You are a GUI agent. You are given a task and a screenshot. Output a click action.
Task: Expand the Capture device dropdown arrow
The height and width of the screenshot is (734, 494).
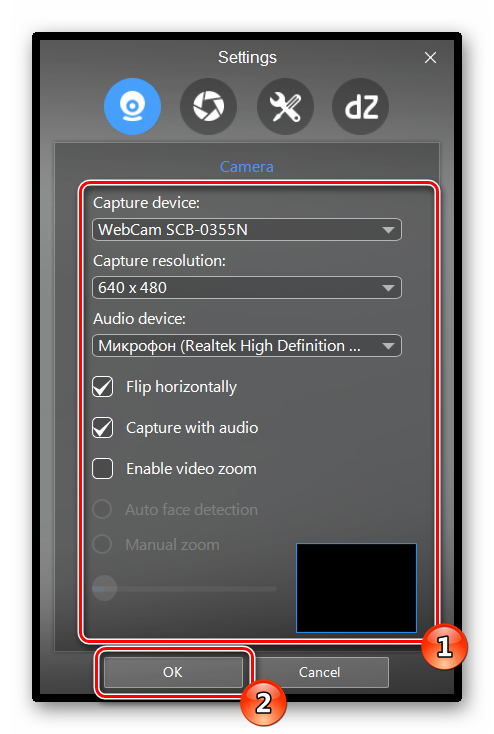click(x=388, y=230)
